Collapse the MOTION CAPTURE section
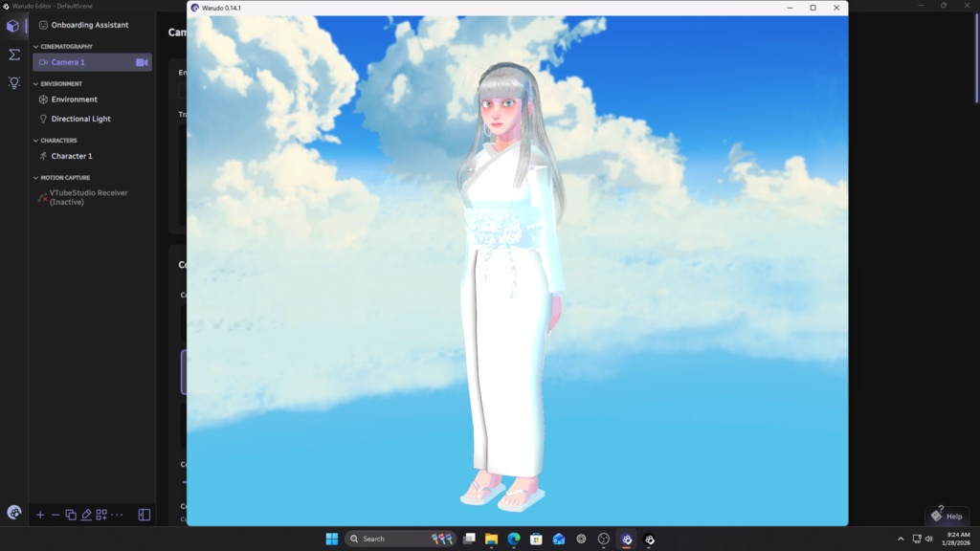 tap(34, 177)
